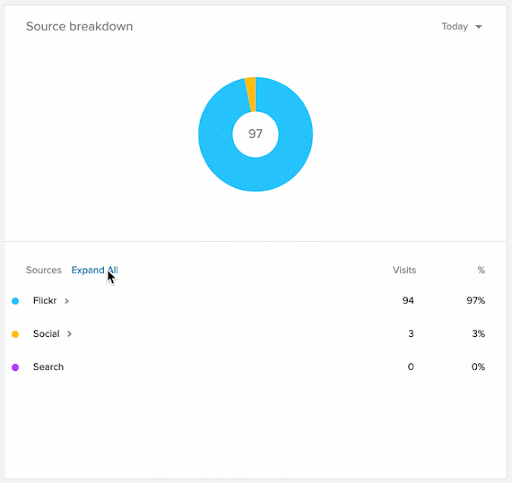Viewport: 512px width, 483px height.
Task: Select the Search source row label
Action: [48, 367]
